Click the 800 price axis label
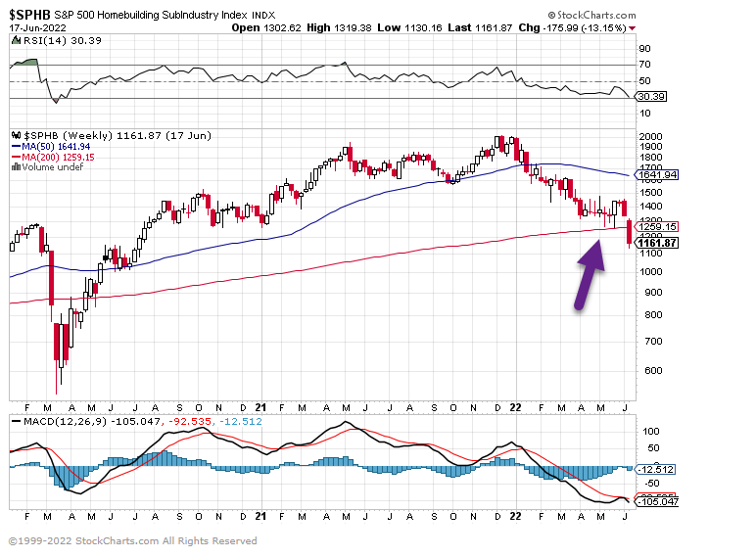This screenshot has height=558, width=756. 653,314
